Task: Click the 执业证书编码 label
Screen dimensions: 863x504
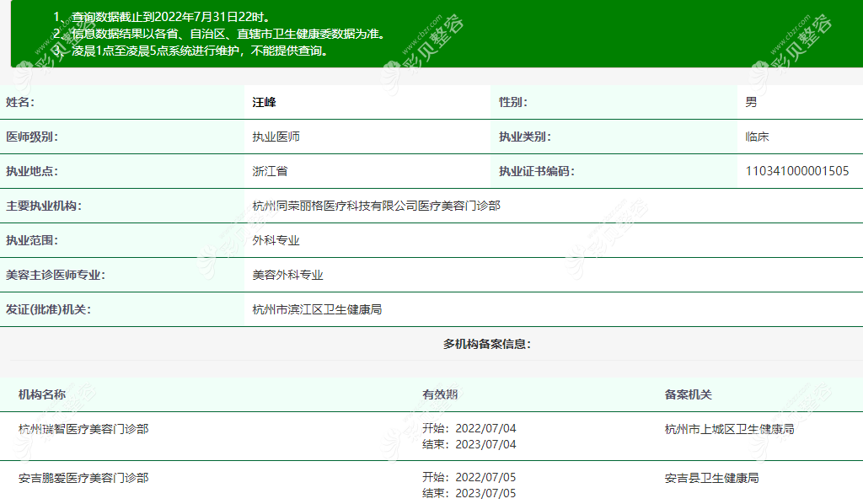Action: 537,172
